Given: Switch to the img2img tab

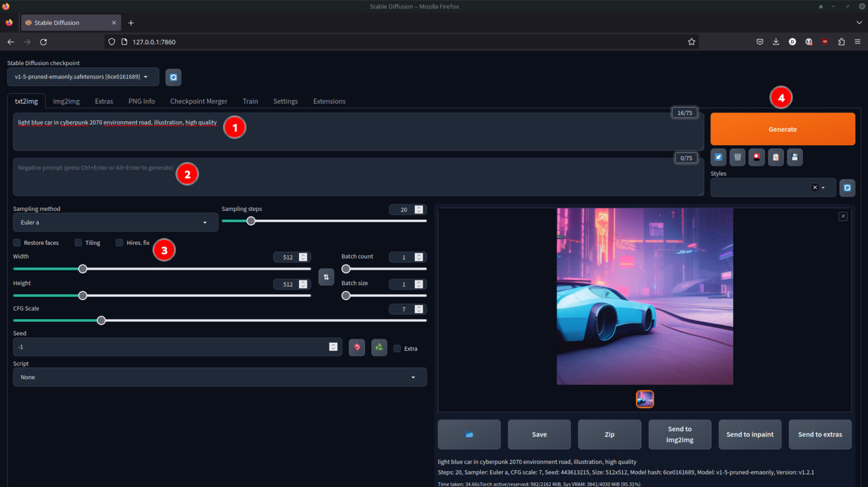Looking at the screenshot, I should coord(66,101).
